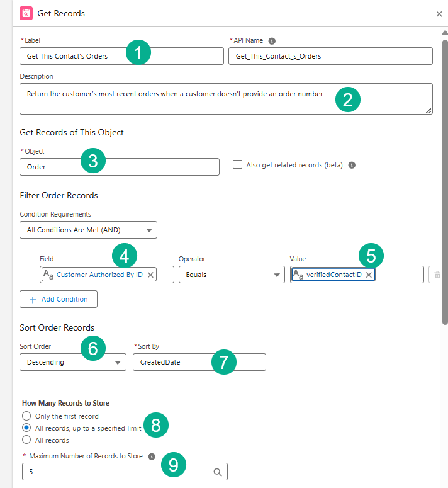Image resolution: width=448 pixels, height=488 pixels.
Task: Choose All records, up to a specified limit
Action: [x=26, y=428]
